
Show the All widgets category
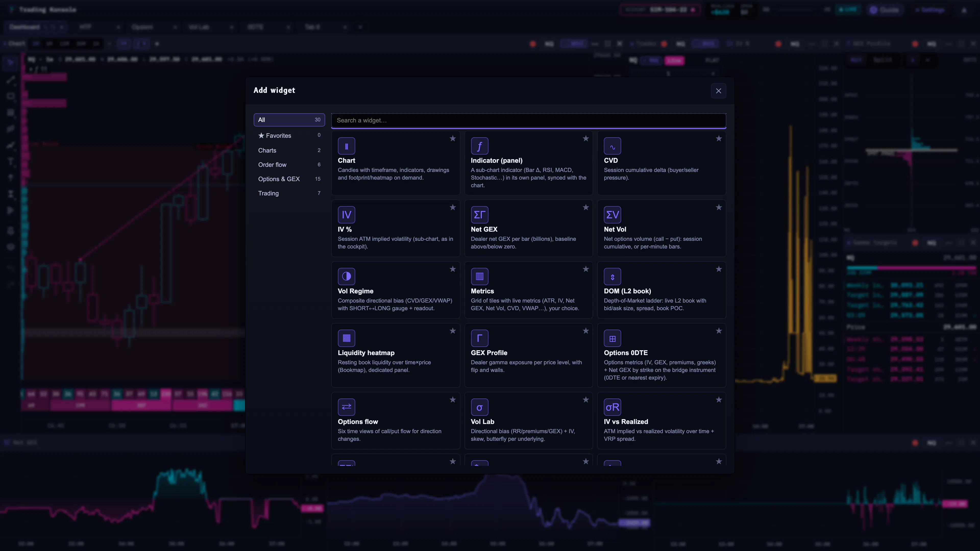point(289,120)
